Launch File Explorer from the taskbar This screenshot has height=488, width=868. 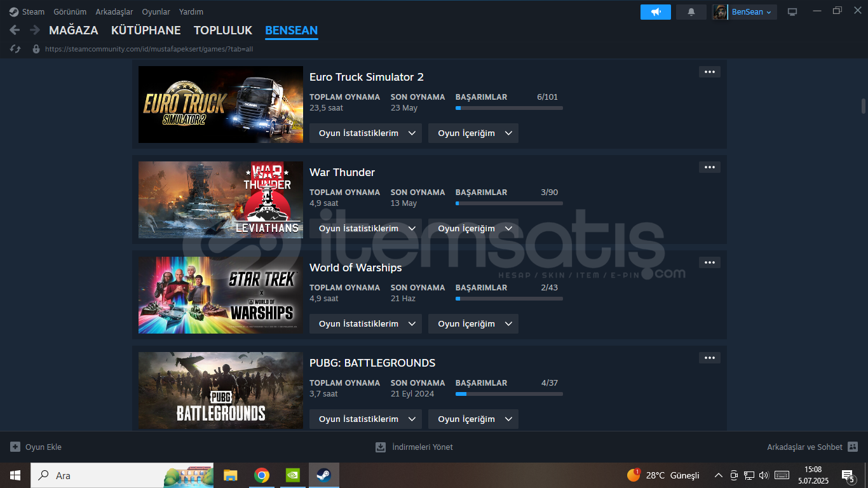click(x=230, y=475)
